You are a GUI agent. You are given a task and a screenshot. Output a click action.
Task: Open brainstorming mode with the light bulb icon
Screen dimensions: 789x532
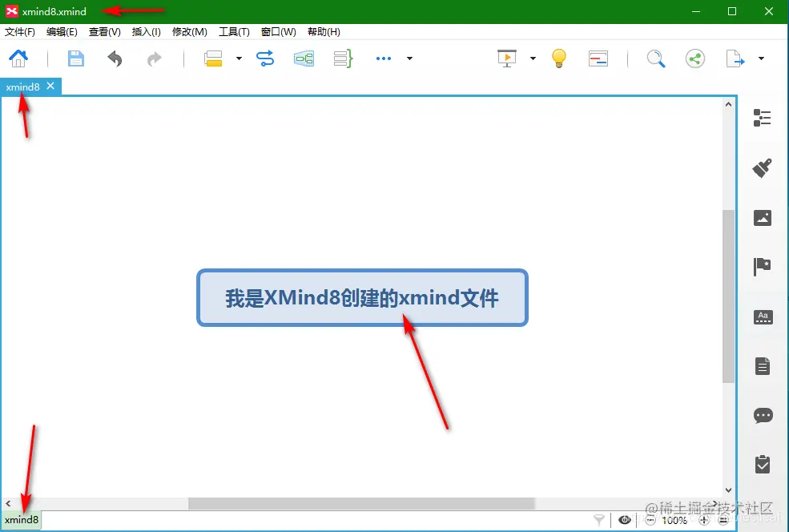click(x=559, y=58)
